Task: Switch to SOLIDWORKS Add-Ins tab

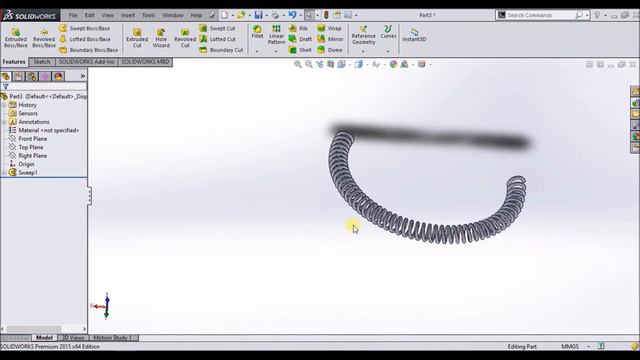Action: pyautogui.click(x=87, y=62)
